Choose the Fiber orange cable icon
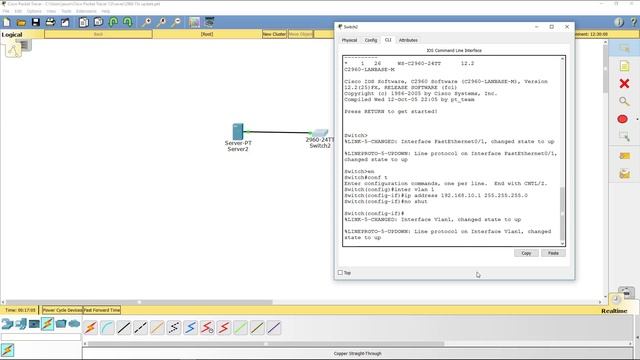640x360 pixels. click(157, 327)
